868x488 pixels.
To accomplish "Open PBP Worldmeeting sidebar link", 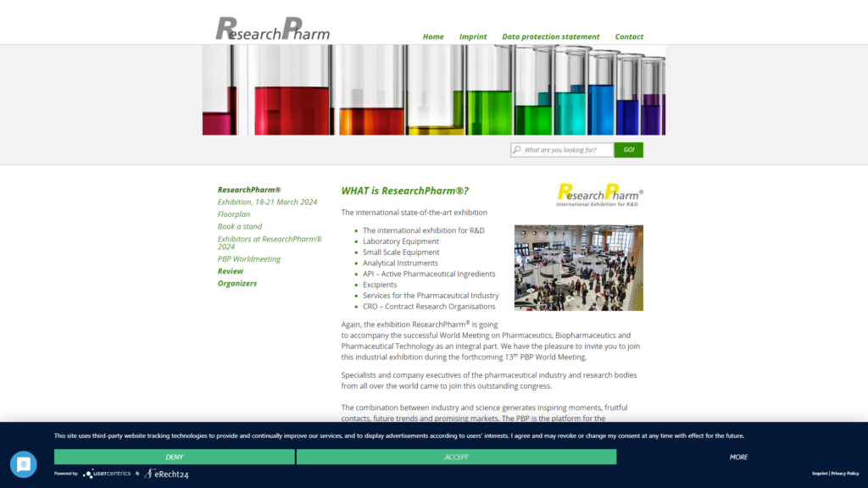I will 248,259.
